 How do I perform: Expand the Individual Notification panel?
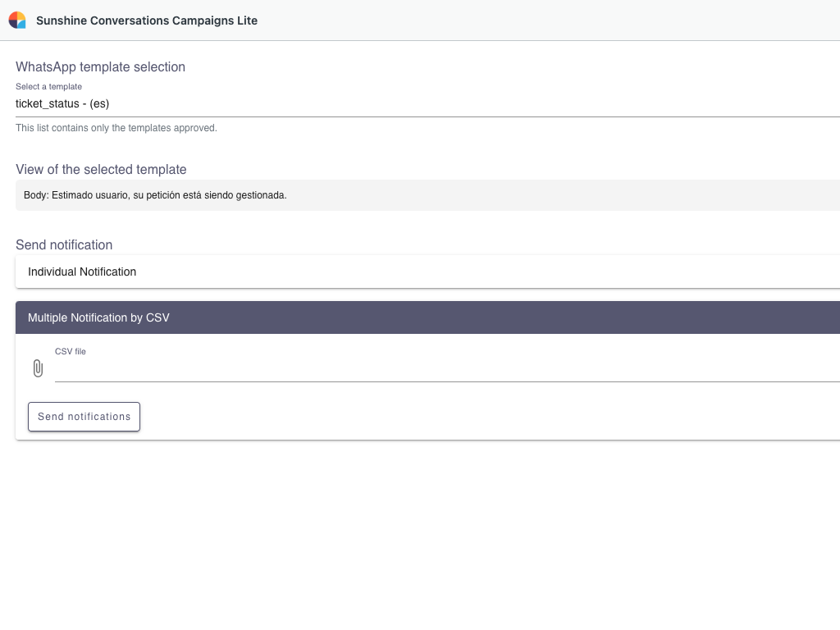427,272
